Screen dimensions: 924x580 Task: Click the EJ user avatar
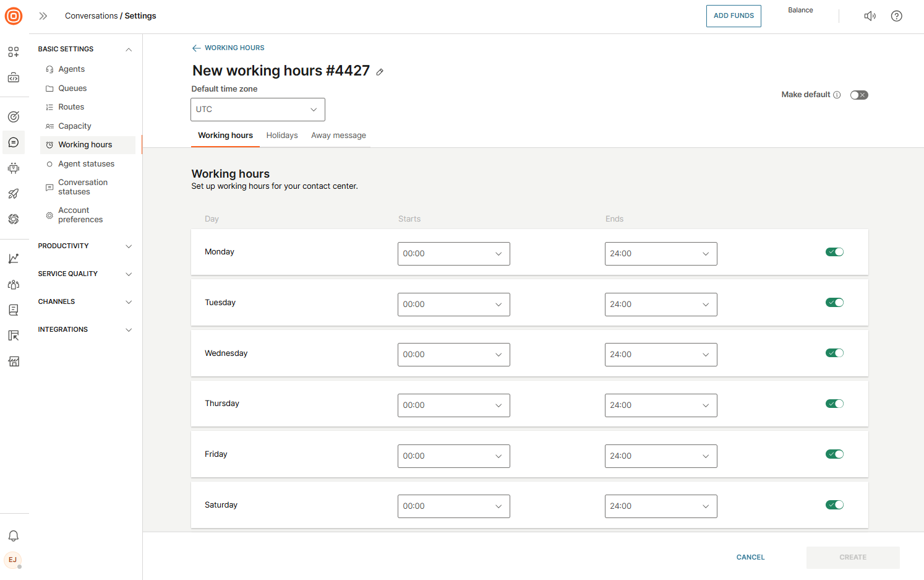pyautogui.click(x=13, y=560)
